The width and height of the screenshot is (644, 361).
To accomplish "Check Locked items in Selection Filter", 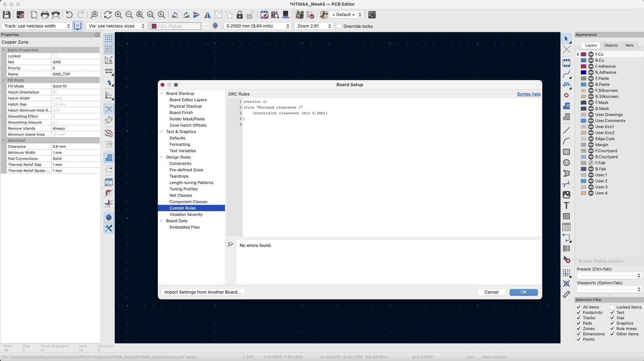I will [612, 307].
